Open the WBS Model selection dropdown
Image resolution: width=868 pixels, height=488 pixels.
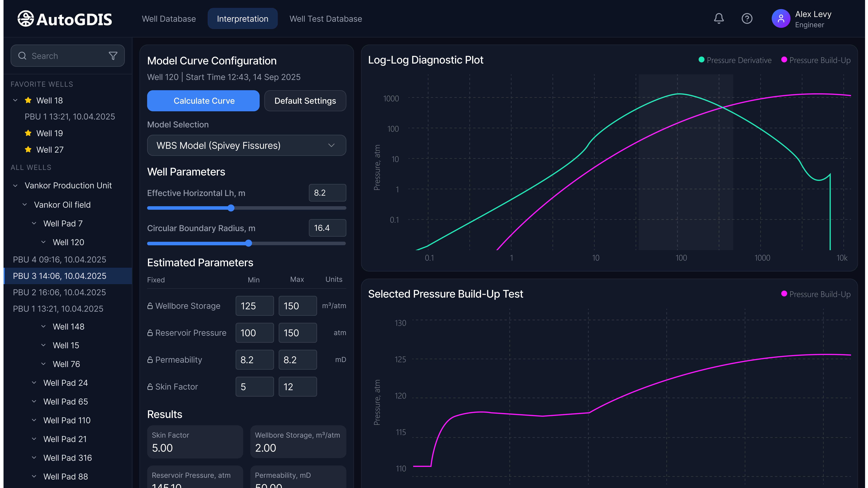(x=246, y=145)
